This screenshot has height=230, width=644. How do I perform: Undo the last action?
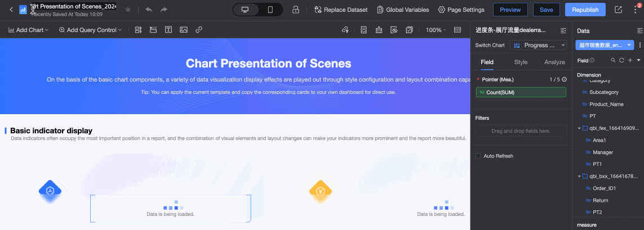pos(149,10)
